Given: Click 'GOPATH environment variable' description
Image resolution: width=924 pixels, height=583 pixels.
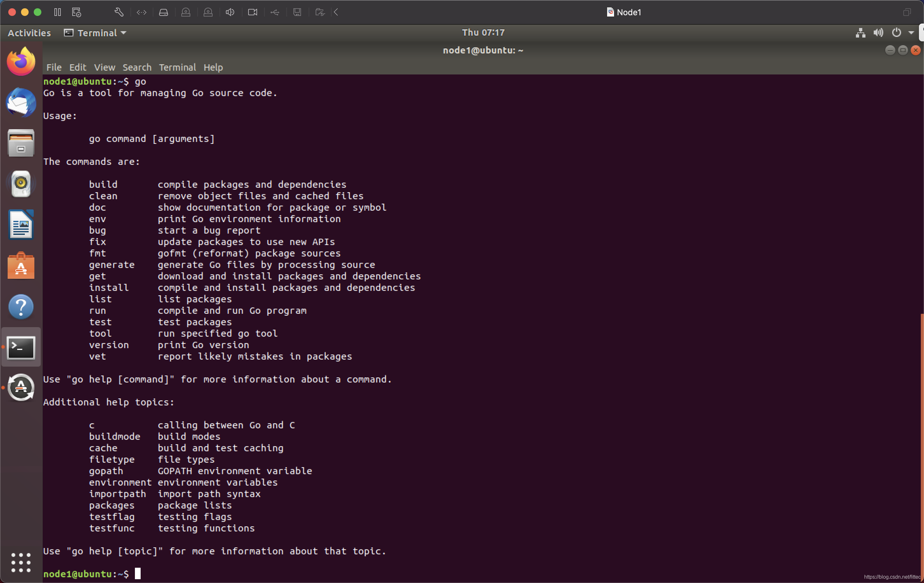Looking at the screenshot, I should tap(235, 471).
